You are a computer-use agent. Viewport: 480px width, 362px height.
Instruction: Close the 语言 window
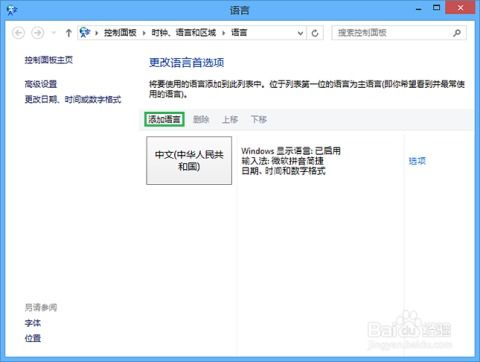pos(460,8)
